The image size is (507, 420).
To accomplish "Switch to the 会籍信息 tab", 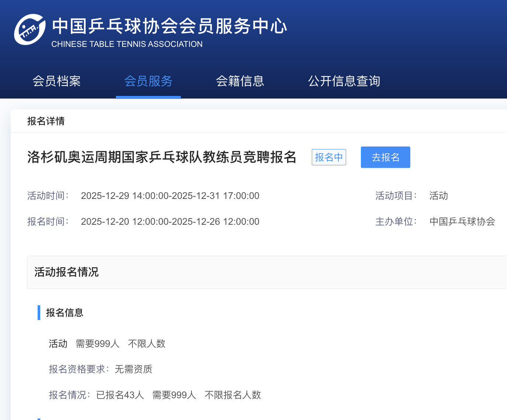I will [240, 81].
